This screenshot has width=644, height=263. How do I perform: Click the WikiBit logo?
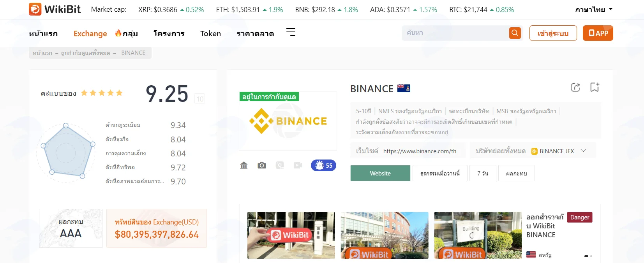click(55, 9)
